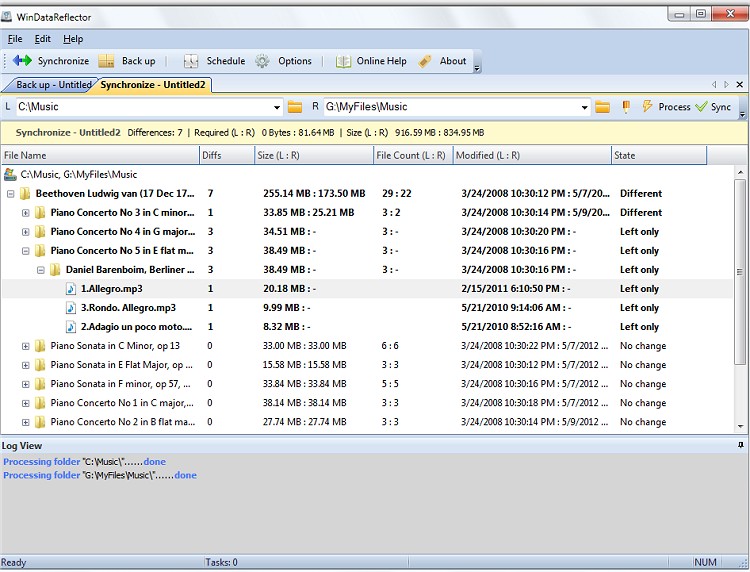Click the Process lightning icon
This screenshot has width=750, height=572.
pos(647,106)
